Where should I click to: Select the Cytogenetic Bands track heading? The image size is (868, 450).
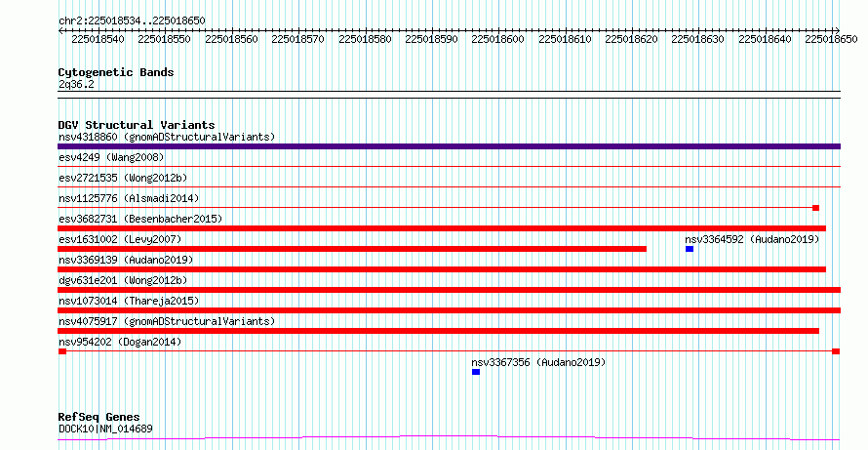click(x=116, y=72)
